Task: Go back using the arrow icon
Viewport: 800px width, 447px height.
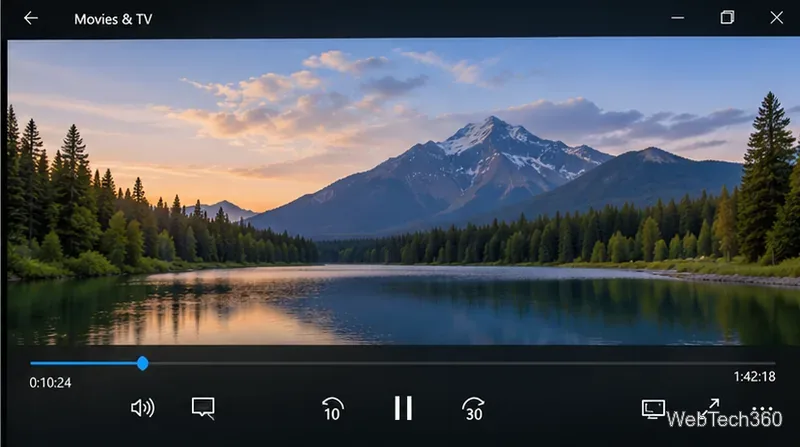Action: tap(31, 18)
